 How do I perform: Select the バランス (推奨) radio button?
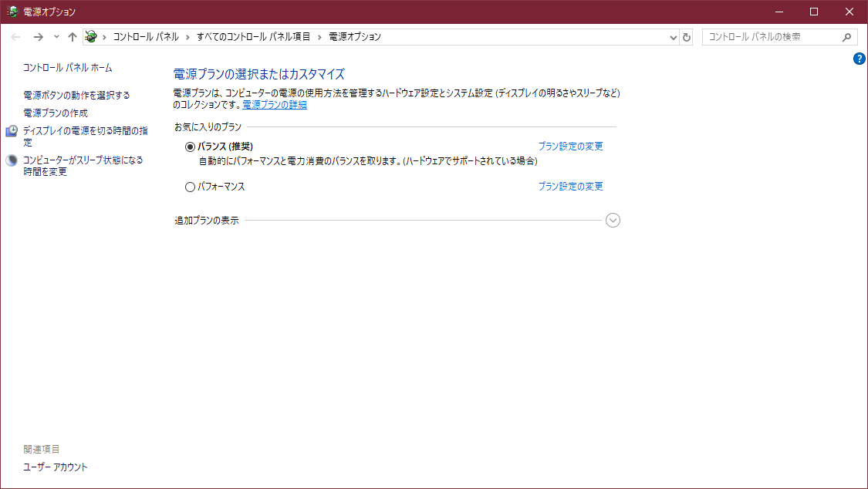pos(190,147)
